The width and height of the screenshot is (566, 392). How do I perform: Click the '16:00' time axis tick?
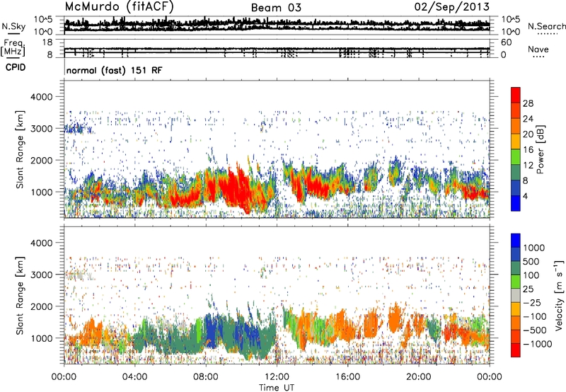click(347, 377)
